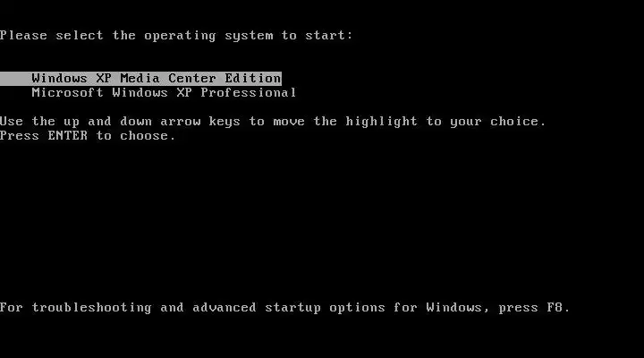Click 'Media Center' in the highlighted entry

pyautogui.click(x=168, y=78)
